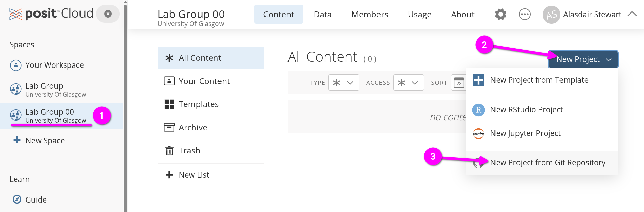The width and height of the screenshot is (644, 212).
Task: Click the more options ellipsis icon
Action: click(525, 15)
